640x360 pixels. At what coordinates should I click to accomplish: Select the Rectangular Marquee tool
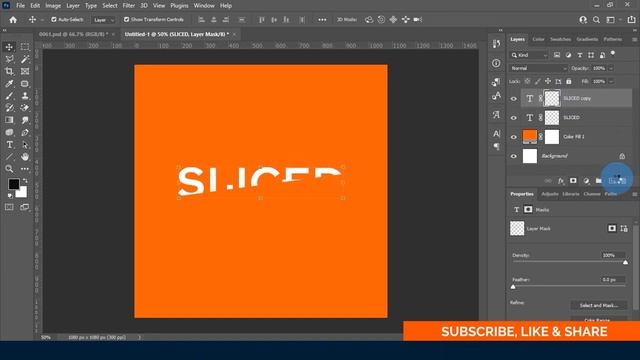[x=25, y=47]
